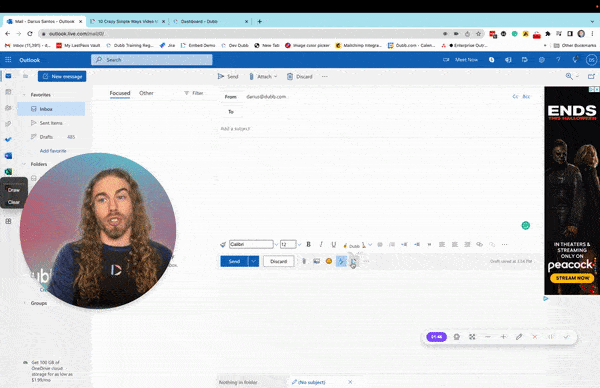Viewport: 600px width, 388px height.
Task: Open the Outlook app launcher grid
Action: click(x=8, y=60)
